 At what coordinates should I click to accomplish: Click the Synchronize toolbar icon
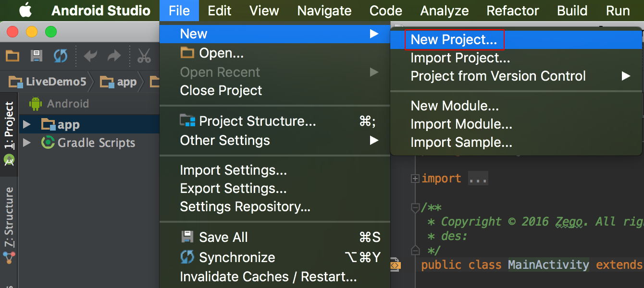point(61,56)
